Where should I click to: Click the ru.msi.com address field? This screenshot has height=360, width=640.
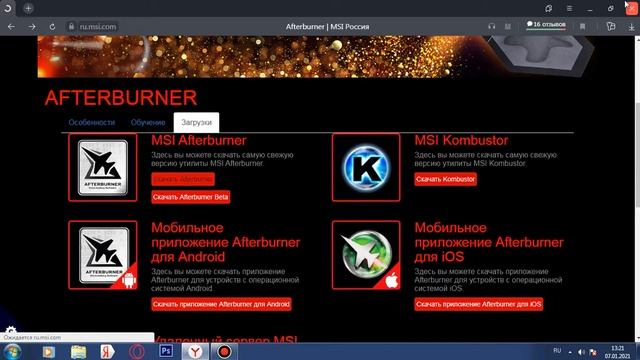[x=98, y=27]
